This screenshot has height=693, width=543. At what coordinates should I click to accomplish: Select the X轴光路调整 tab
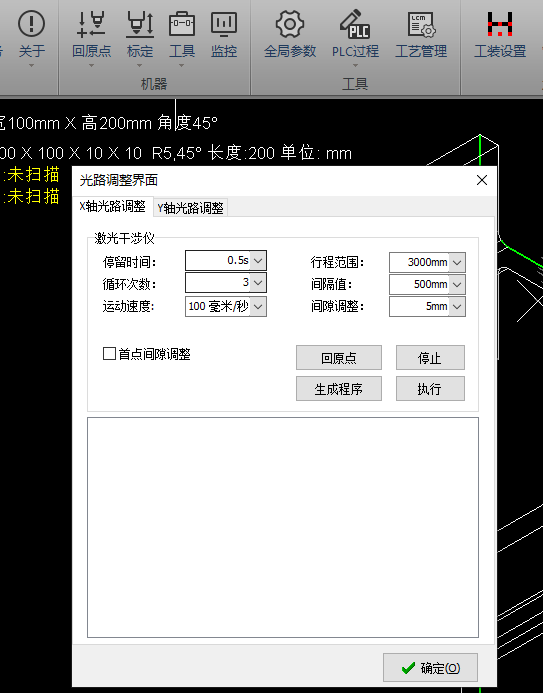pyautogui.click(x=113, y=206)
